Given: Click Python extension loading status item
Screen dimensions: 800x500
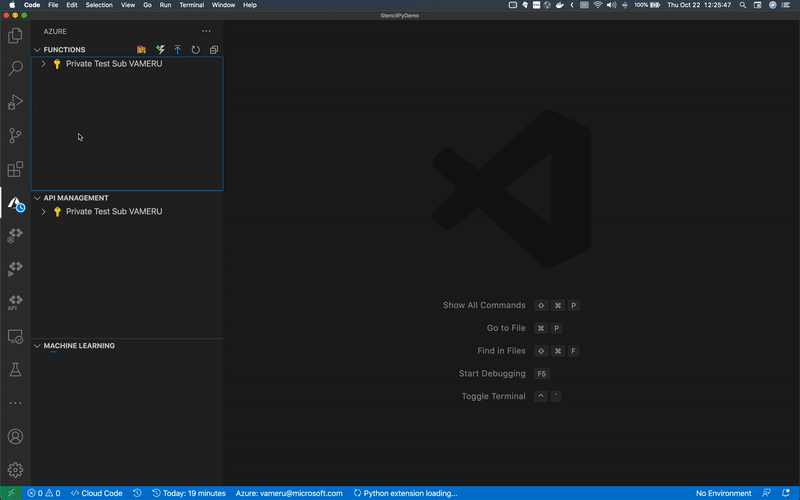Looking at the screenshot, I should point(406,493).
